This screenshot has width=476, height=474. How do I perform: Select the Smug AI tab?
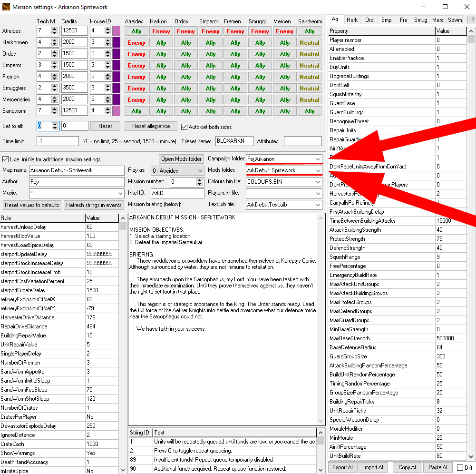click(420, 20)
